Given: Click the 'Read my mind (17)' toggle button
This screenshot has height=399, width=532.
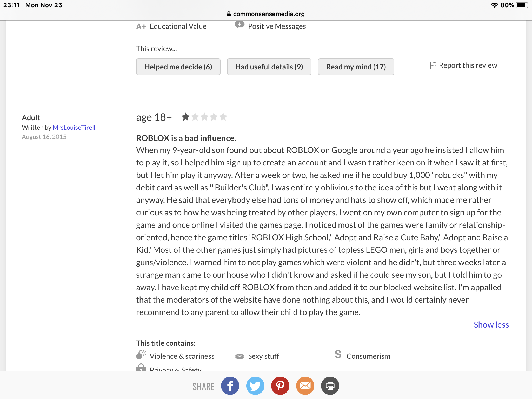Looking at the screenshot, I should pos(356,67).
